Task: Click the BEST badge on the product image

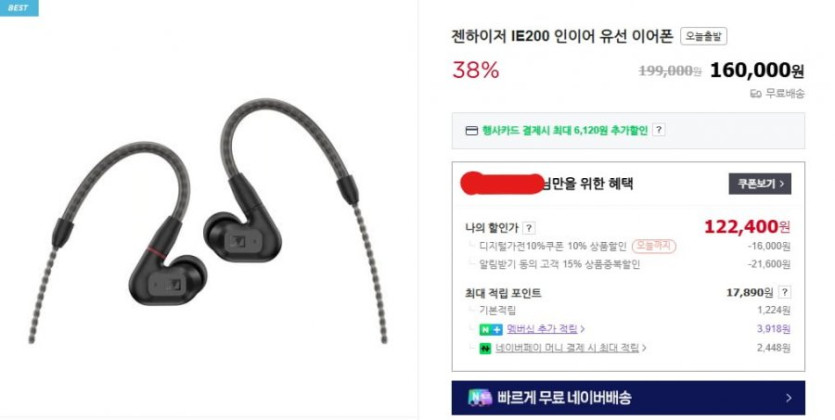Action: coord(19,7)
